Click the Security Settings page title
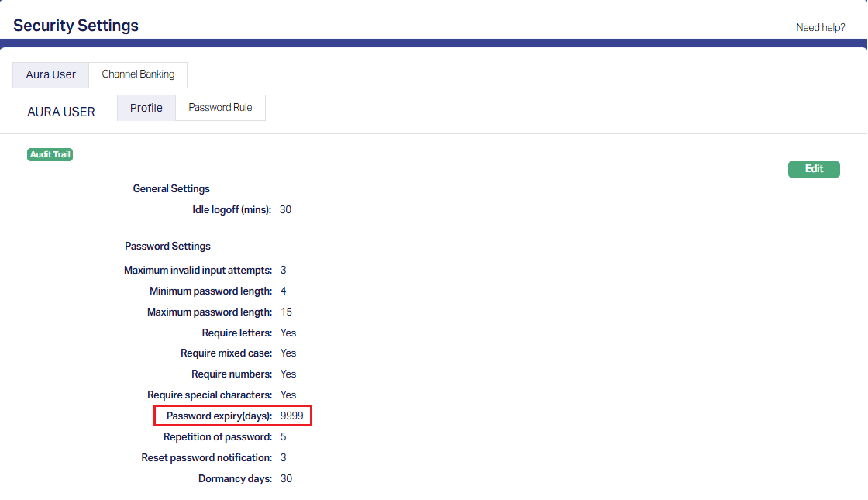 pos(76,26)
